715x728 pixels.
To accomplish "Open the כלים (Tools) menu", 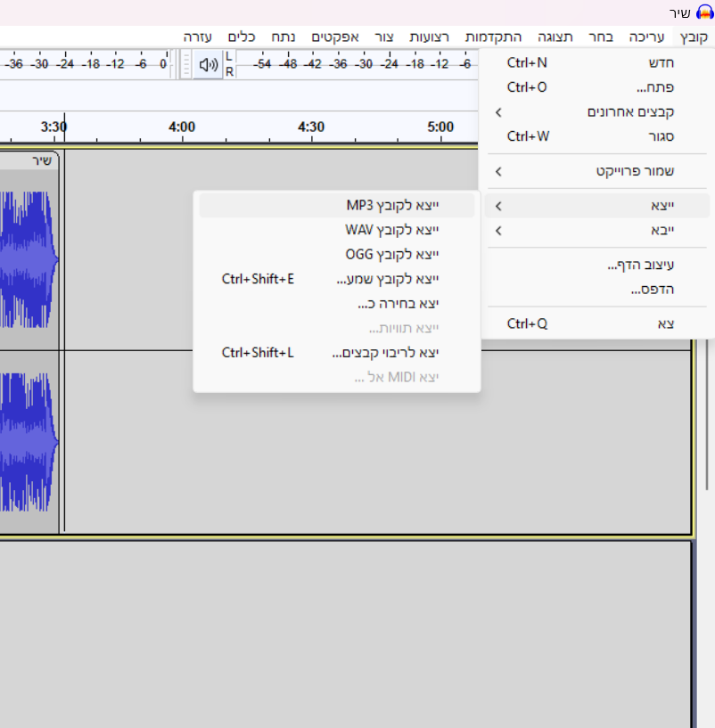I will pos(242,37).
